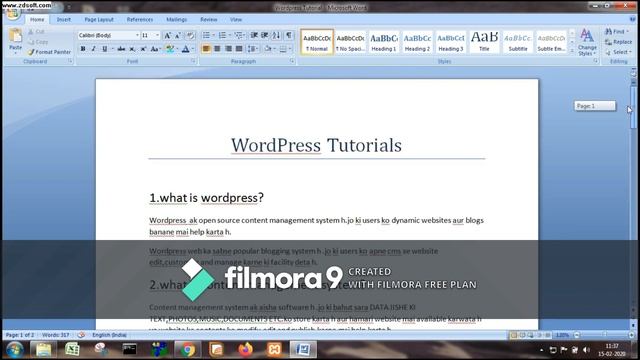Select Align Text Left
This screenshot has width=640, height=360.
[206, 49]
